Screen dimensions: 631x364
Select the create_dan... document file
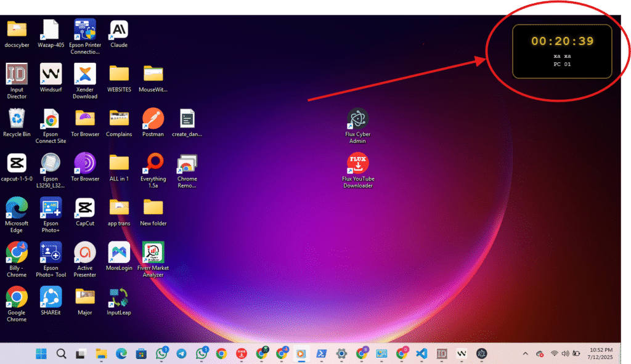tap(187, 119)
